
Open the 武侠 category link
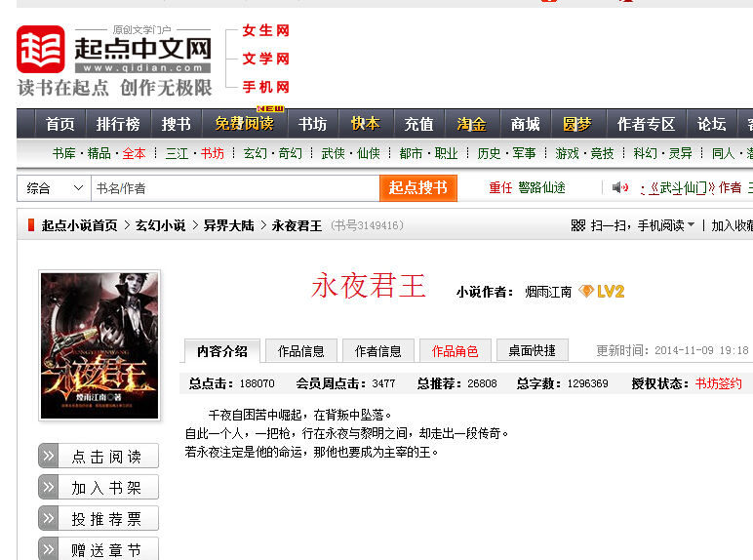tap(333, 153)
